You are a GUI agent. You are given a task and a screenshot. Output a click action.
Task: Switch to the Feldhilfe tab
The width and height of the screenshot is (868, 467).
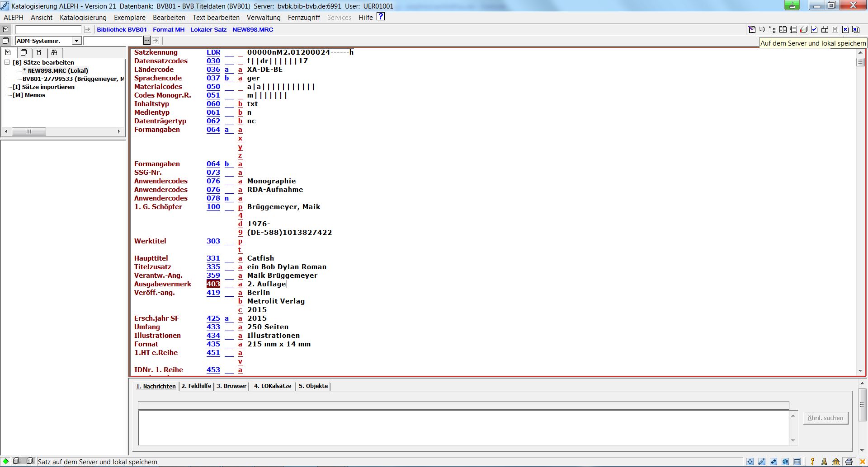click(196, 386)
